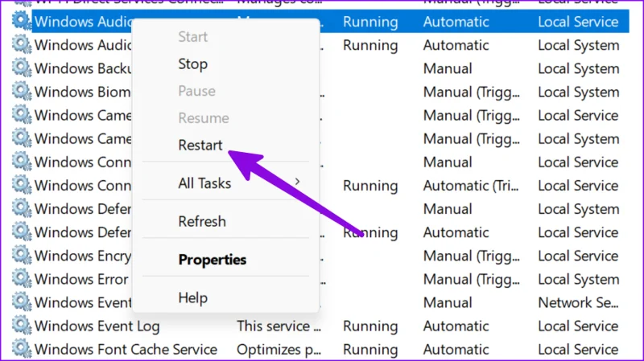Click the gear icon of Windows Backup row
The width and height of the screenshot is (644, 361).
pyautogui.click(x=22, y=68)
